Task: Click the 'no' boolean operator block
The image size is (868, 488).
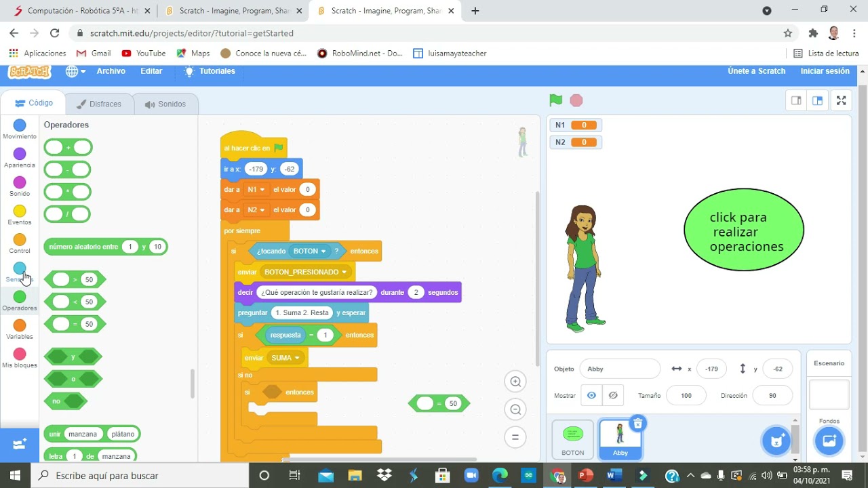Action: coord(65,401)
